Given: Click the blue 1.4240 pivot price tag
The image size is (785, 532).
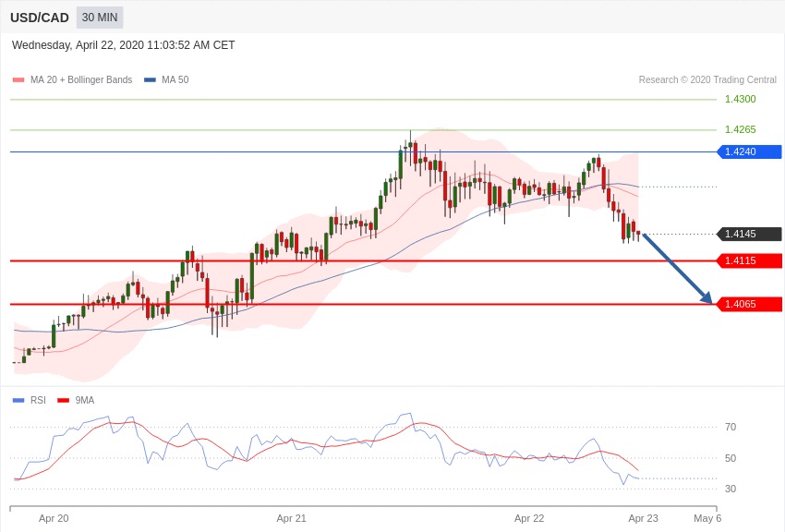Looking at the screenshot, I should tap(750, 151).
